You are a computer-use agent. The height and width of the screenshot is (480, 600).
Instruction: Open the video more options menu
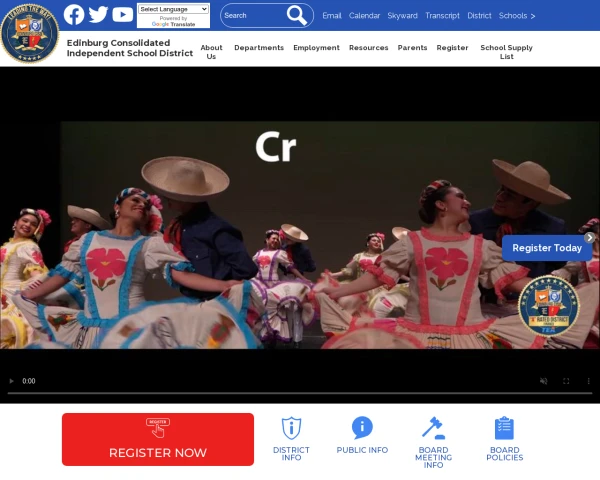[589, 381]
